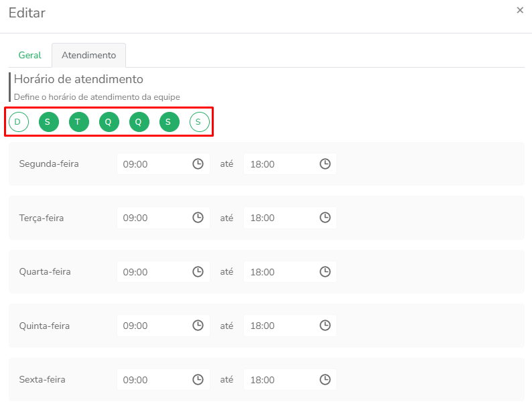Image resolution: width=532 pixels, height=404 pixels.
Task: Toggle Friday, the second filled S circle
Action: click(x=170, y=122)
